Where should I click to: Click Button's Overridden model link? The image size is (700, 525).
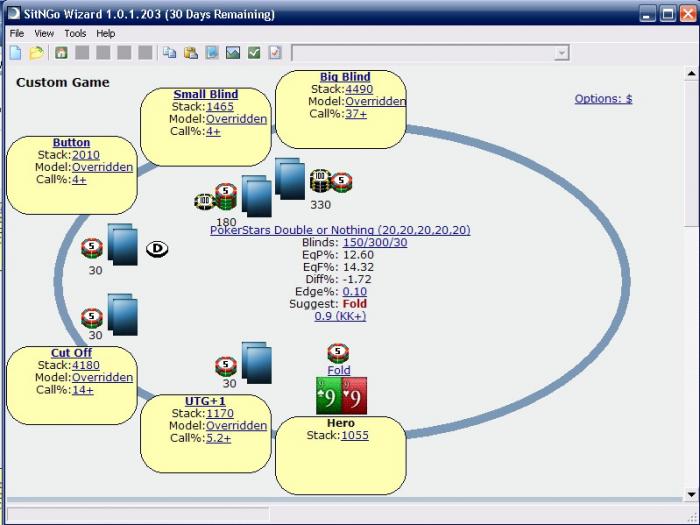click(x=102, y=167)
